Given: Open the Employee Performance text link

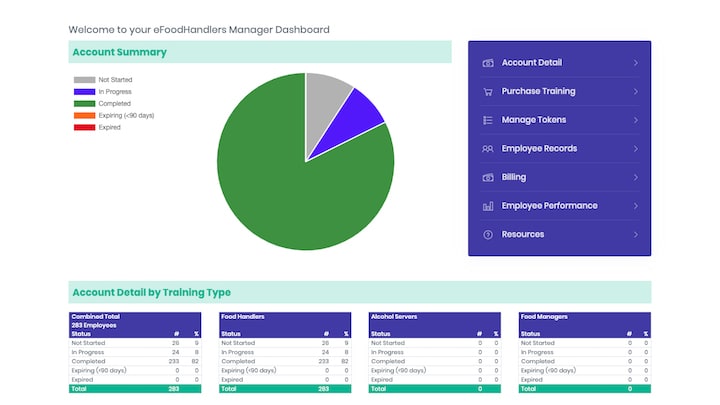Looking at the screenshot, I should pos(549,206).
